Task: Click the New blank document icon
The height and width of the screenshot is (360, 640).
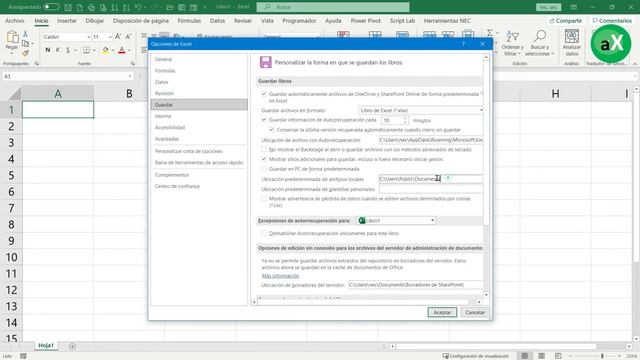Action: point(80,7)
